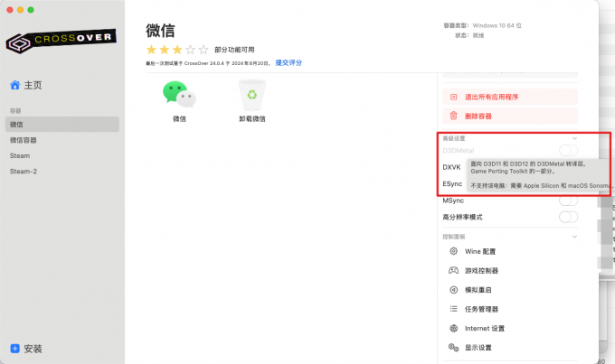Rate with the third star
This screenshot has height=364, width=615.
pos(177,50)
